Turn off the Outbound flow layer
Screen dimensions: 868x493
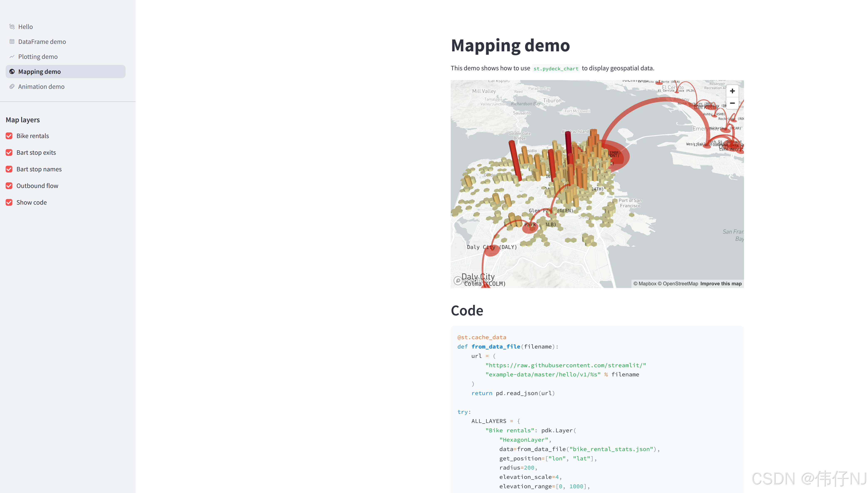[9, 185]
